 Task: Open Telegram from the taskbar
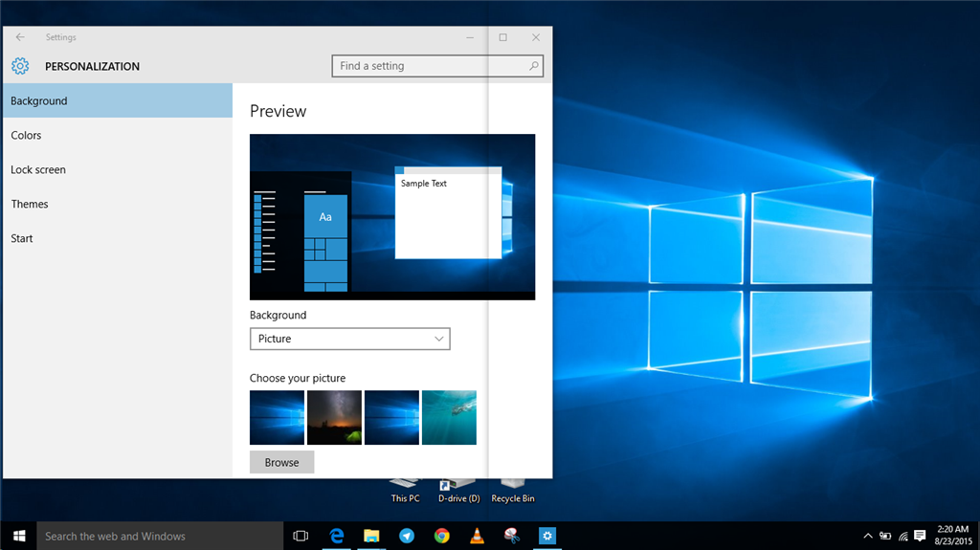pos(407,536)
